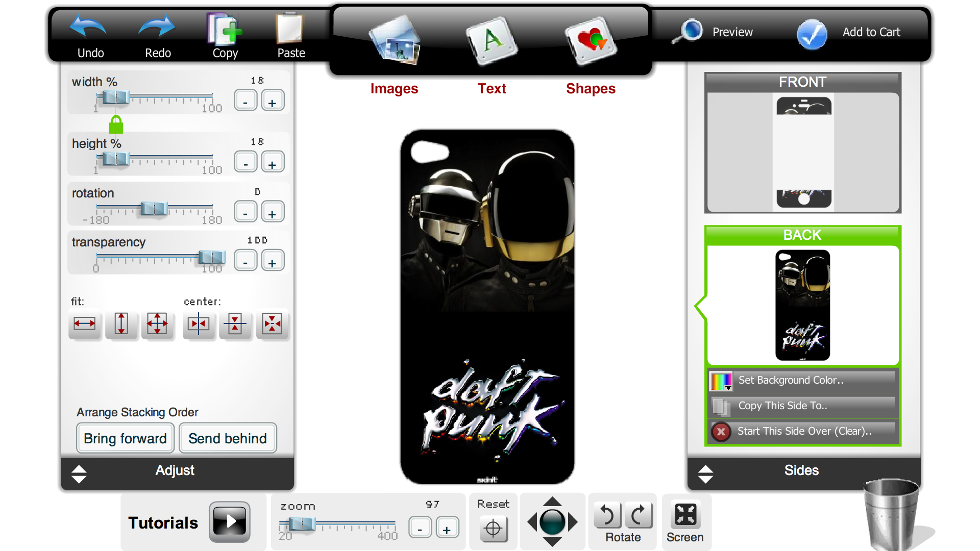Click the Paste clipboard icon

click(x=289, y=28)
